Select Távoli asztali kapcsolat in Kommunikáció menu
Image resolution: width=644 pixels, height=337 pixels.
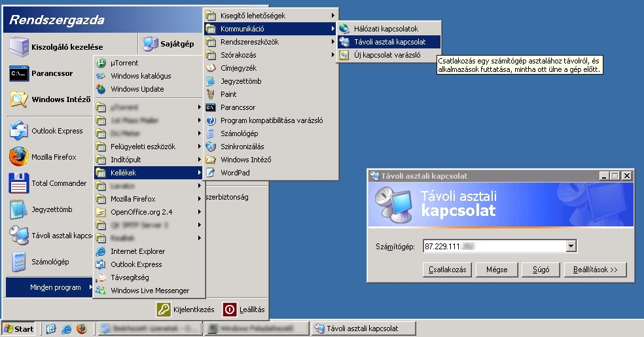click(389, 42)
